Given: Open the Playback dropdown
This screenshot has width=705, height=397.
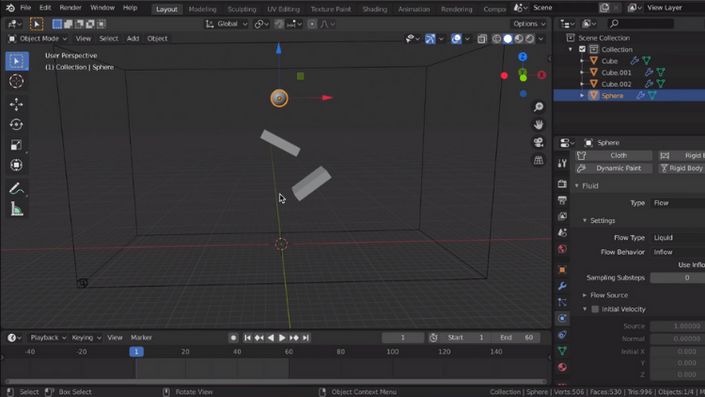Looking at the screenshot, I should (x=48, y=338).
